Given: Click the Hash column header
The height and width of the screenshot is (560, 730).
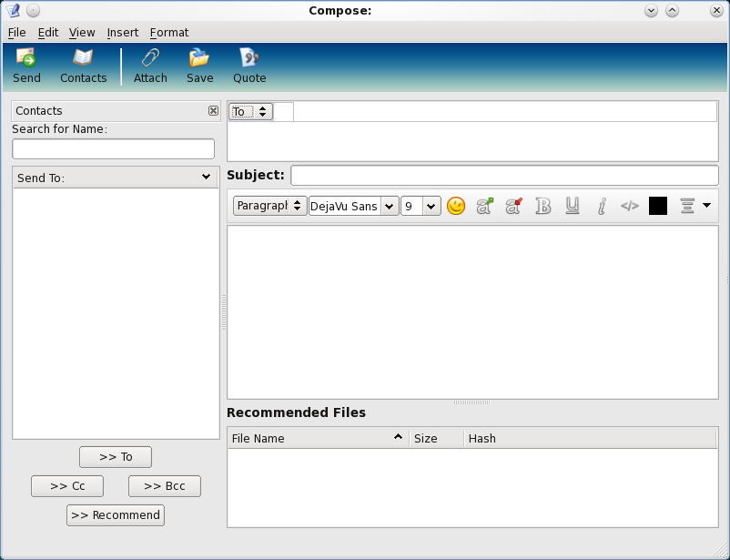Looking at the screenshot, I should point(590,438).
